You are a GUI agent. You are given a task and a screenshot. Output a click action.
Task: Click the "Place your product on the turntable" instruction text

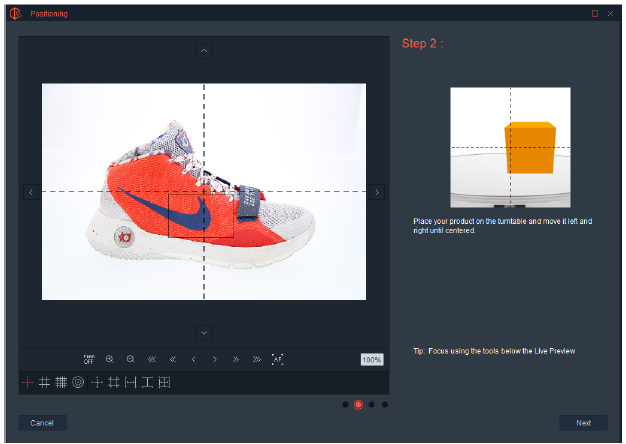pos(503,226)
